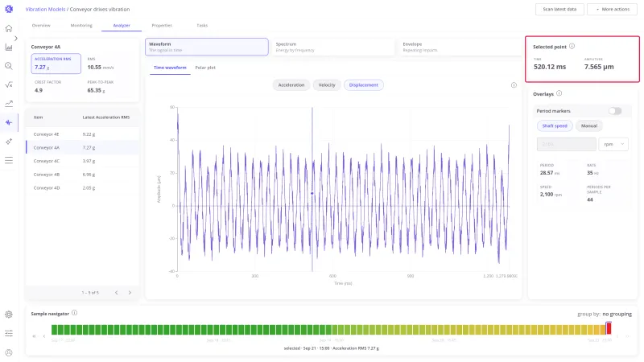Click the info icon next to Overlays

(x=559, y=93)
